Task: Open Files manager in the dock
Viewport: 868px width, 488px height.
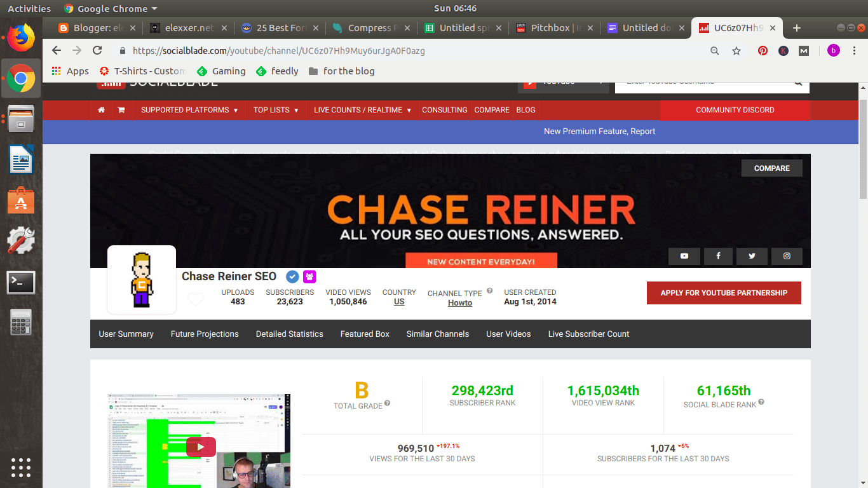Action: pos(21,119)
